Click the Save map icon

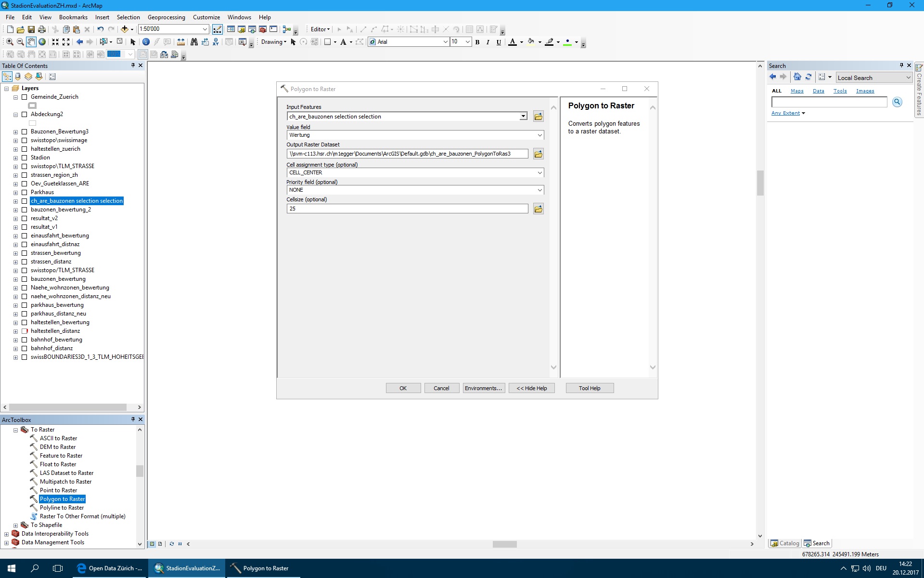click(31, 29)
